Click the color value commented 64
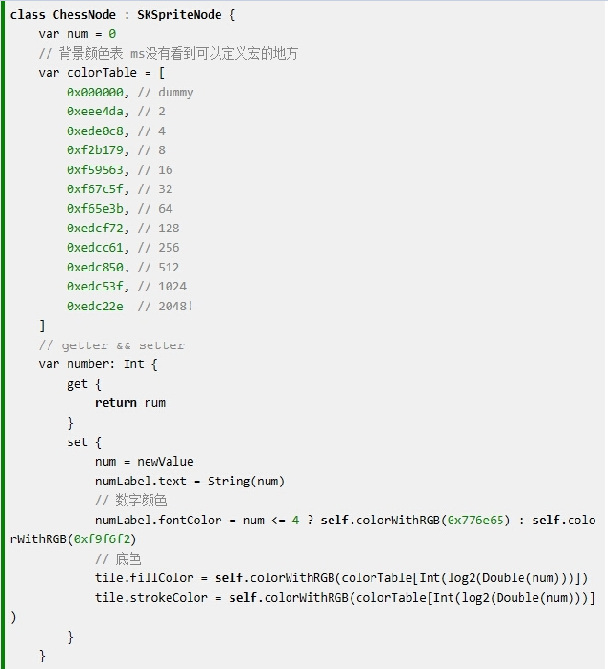Image resolution: width=608 pixels, height=669 pixels. (95, 209)
